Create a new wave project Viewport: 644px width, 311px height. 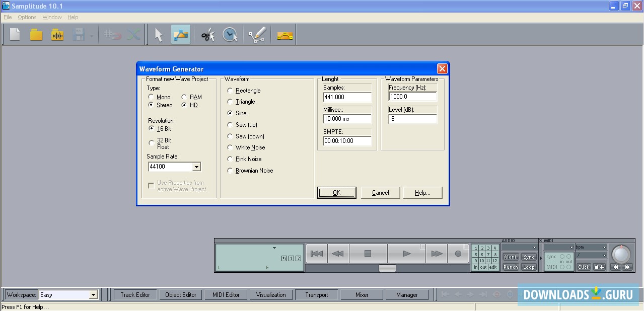click(x=14, y=34)
